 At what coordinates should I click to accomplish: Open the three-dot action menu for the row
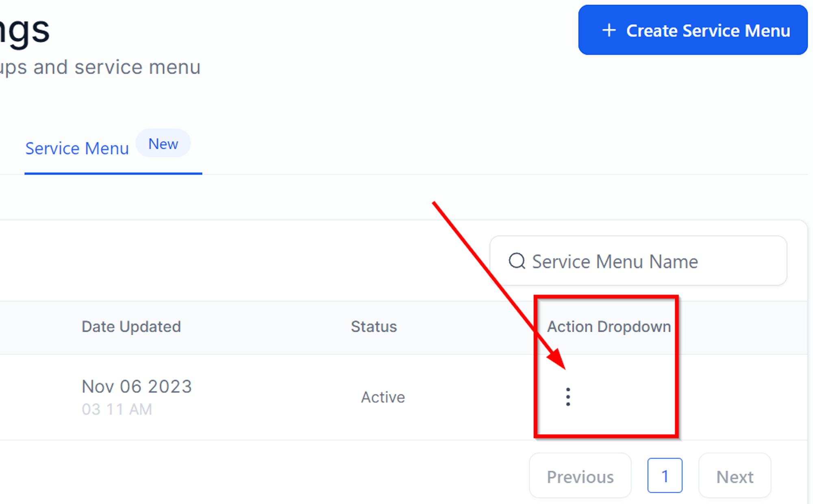coord(568,397)
